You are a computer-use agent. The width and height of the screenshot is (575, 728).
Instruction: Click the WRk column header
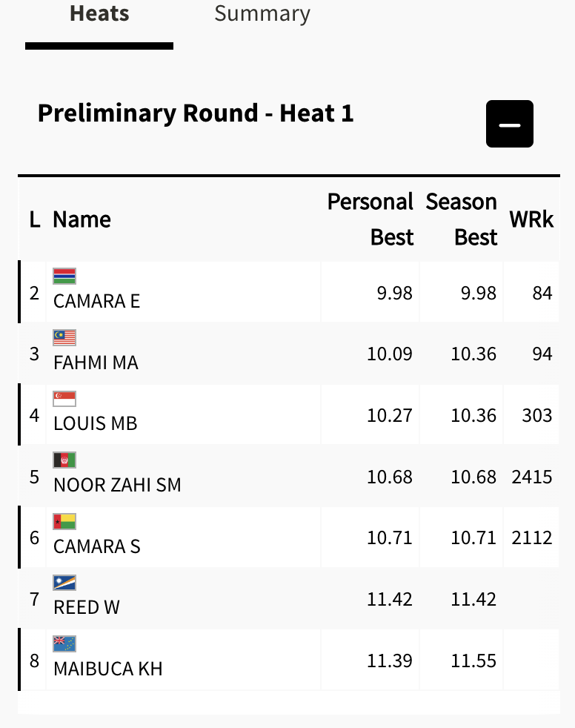point(531,219)
